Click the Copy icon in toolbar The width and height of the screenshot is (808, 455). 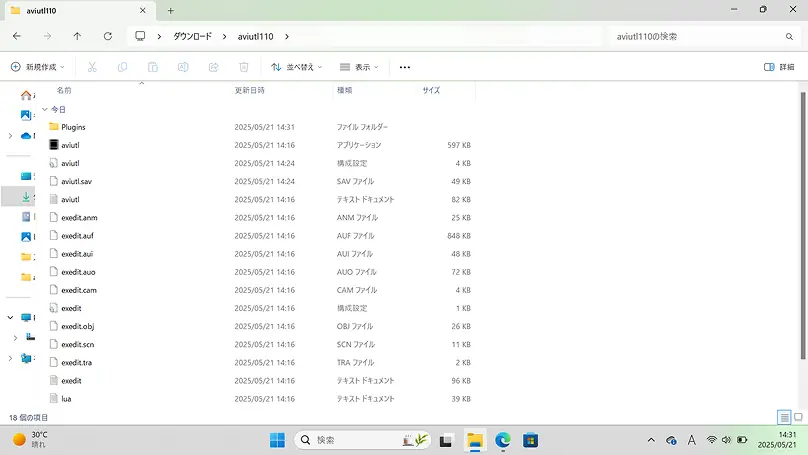tap(122, 67)
